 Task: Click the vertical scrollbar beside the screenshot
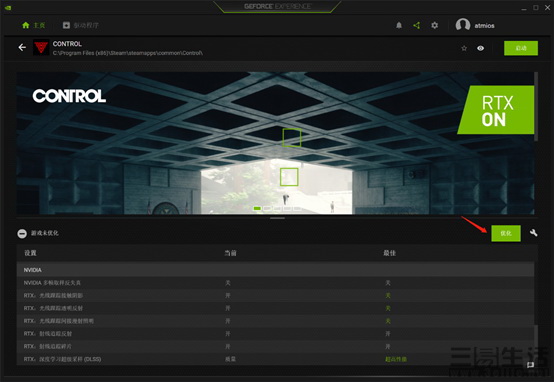(x=536, y=106)
